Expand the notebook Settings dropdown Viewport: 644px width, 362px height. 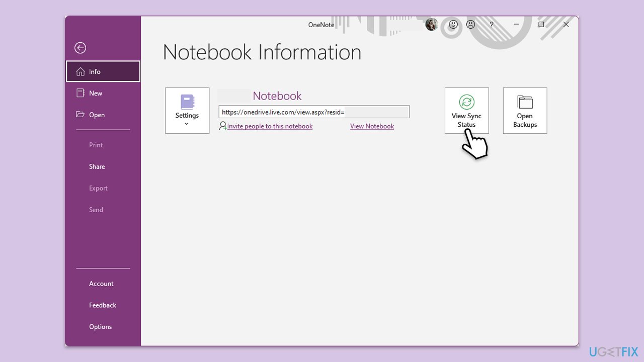click(187, 111)
